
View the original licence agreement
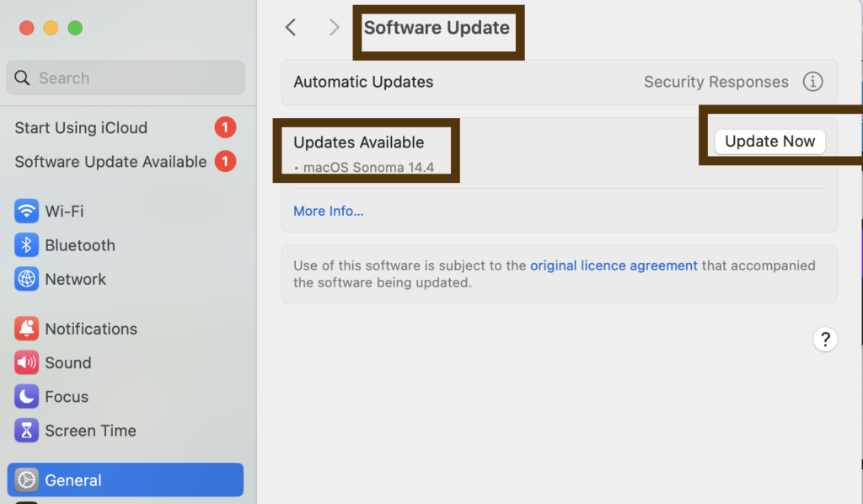pyautogui.click(x=614, y=265)
